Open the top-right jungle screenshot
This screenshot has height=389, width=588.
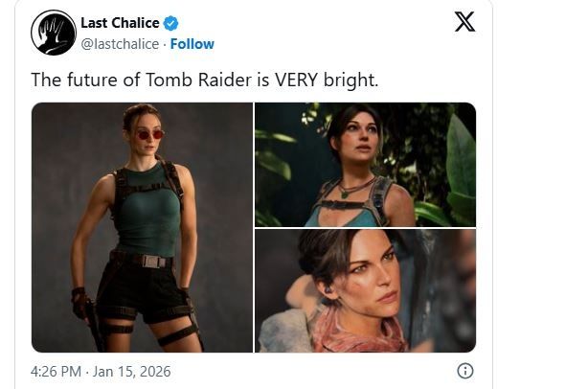pos(365,164)
